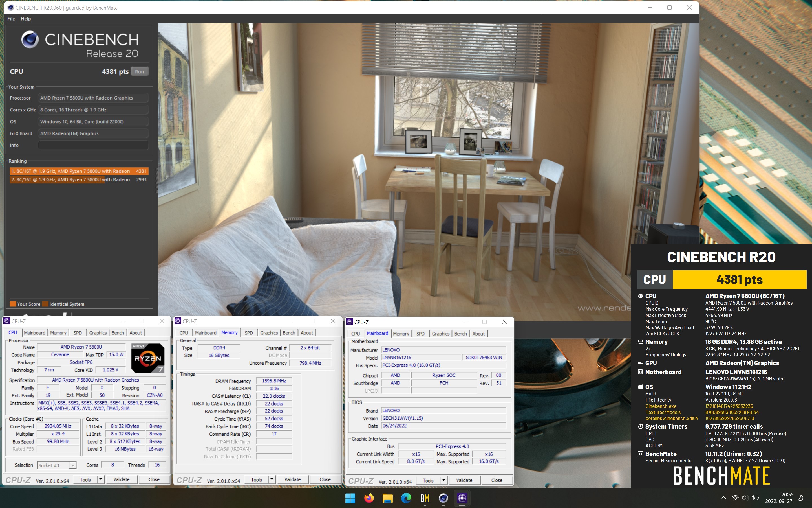Viewport: 812px width, 508px height.
Task: Open Socket #1 selection dropdown
Action: 57,465
